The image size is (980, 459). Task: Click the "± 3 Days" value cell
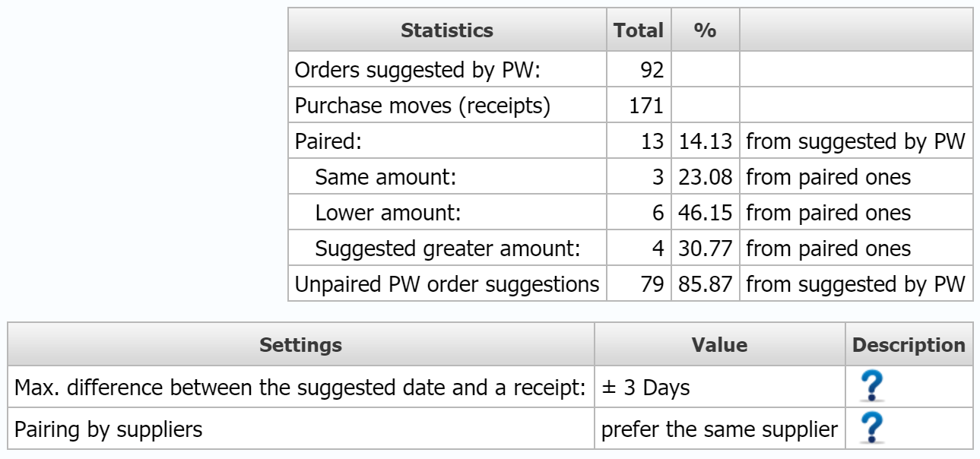point(645,388)
